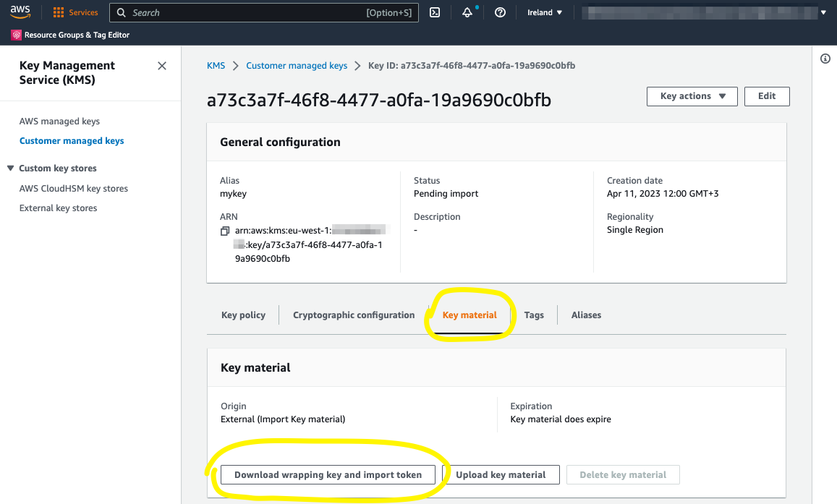Screen dimensions: 837x504
Task: Click External (Import Key material) origin text
Action: click(283, 419)
